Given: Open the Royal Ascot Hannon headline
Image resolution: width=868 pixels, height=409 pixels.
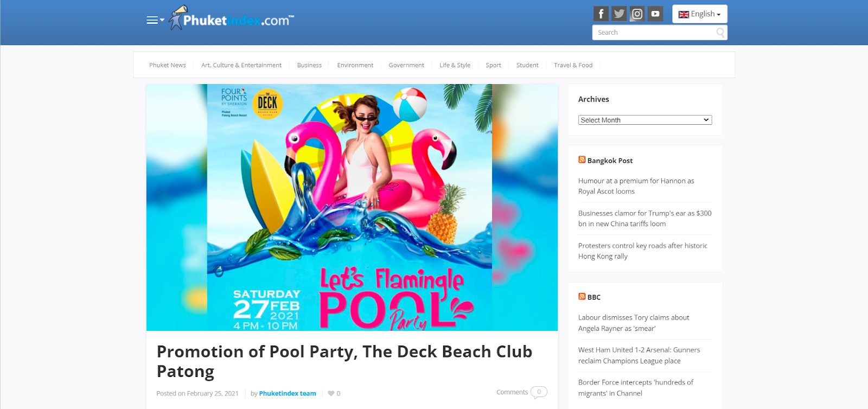Looking at the screenshot, I should tap(636, 186).
